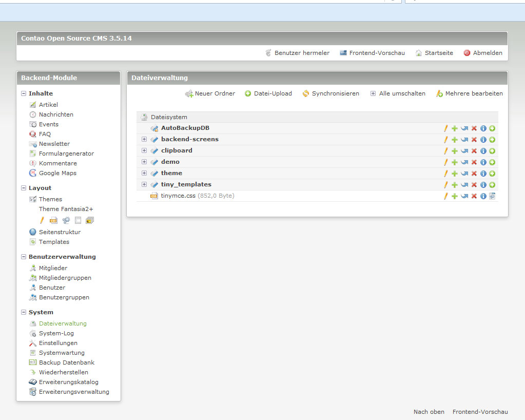Viewport: 525px width, 420px height.
Task: Expand the backend-screens folder
Action: coord(144,139)
